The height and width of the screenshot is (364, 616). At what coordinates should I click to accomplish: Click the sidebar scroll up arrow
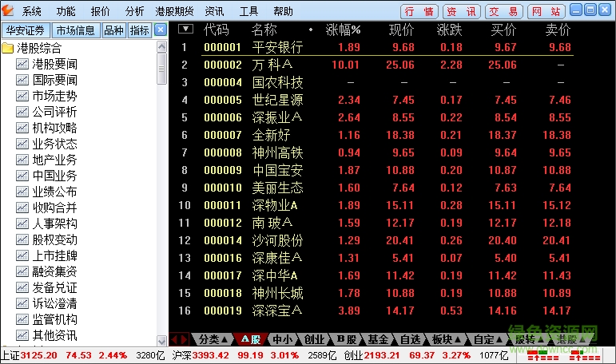point(162,47)
